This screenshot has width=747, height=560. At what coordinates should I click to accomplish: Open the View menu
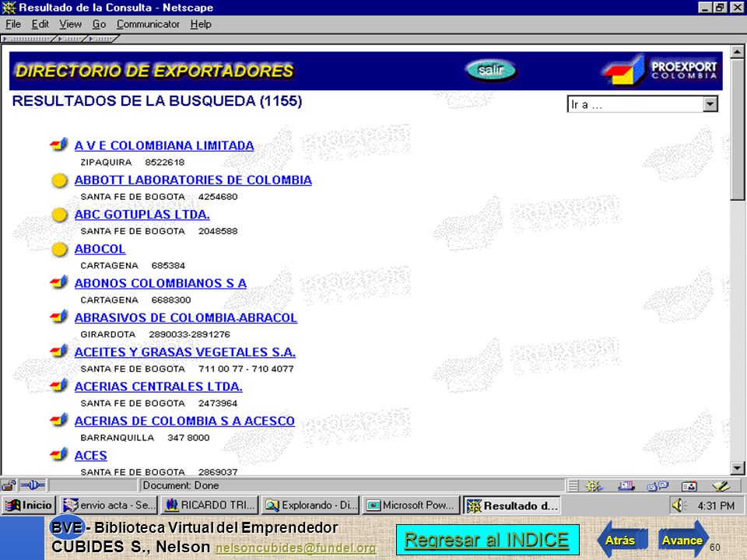(70, 24)
